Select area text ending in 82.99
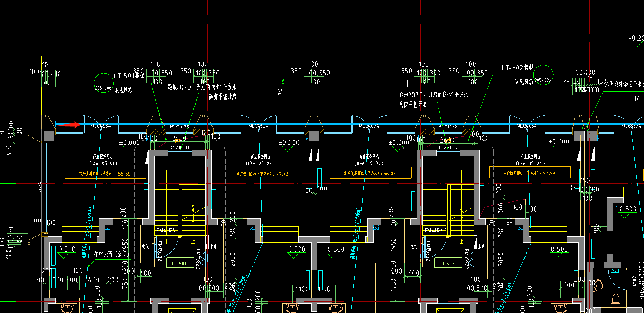The height and width of the screenshot is (313, 644). click(x=530, y=173)
